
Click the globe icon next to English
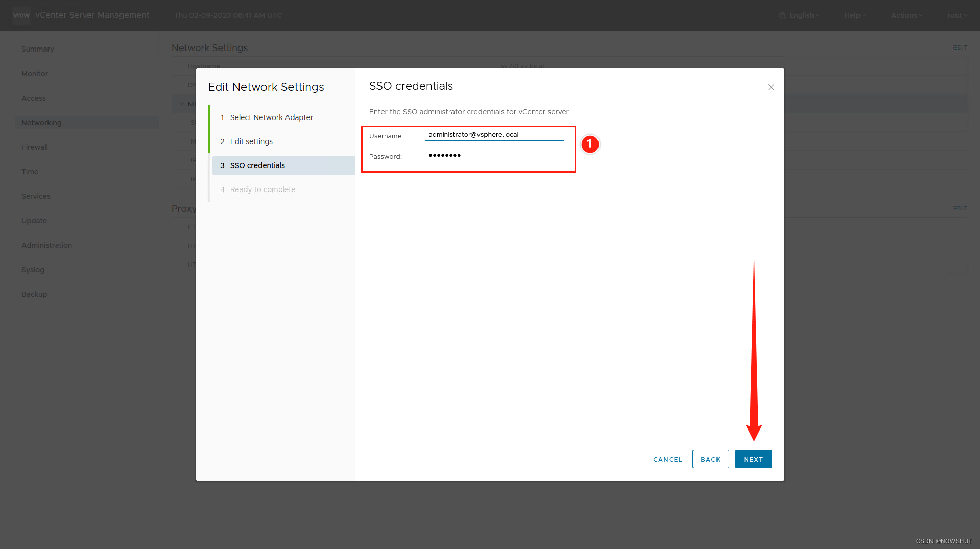[782, 15]
